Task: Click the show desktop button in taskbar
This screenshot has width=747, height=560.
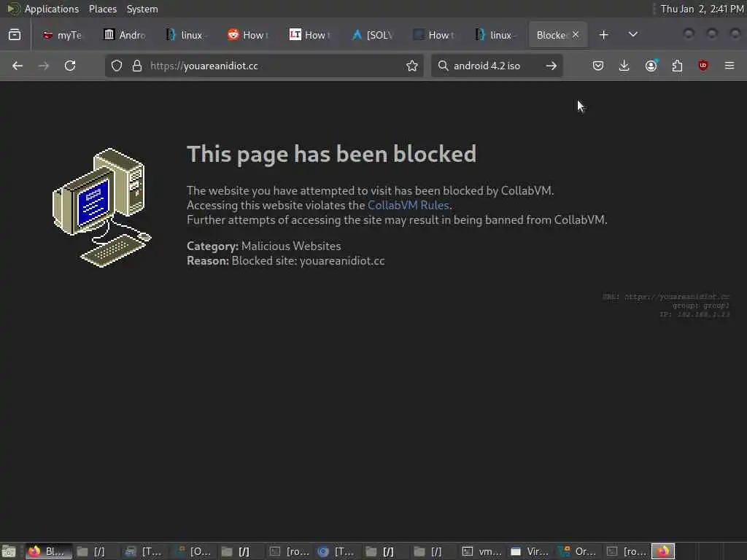Action: (x=9, y=551)
